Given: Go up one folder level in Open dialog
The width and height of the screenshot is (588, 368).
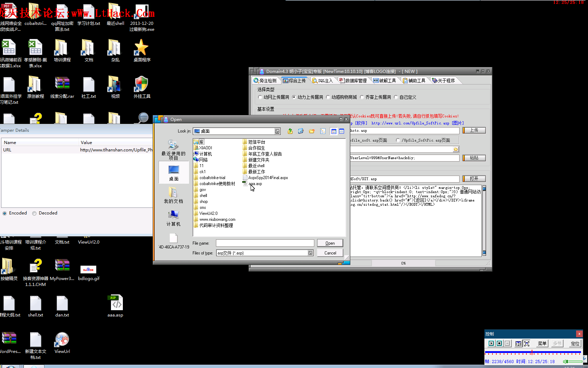Looking at the screenshot, I should point(290,131).
